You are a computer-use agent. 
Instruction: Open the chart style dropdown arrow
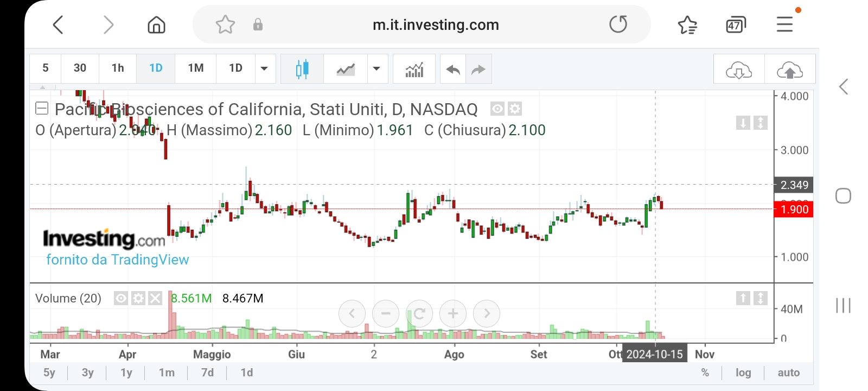coord(377,68)
